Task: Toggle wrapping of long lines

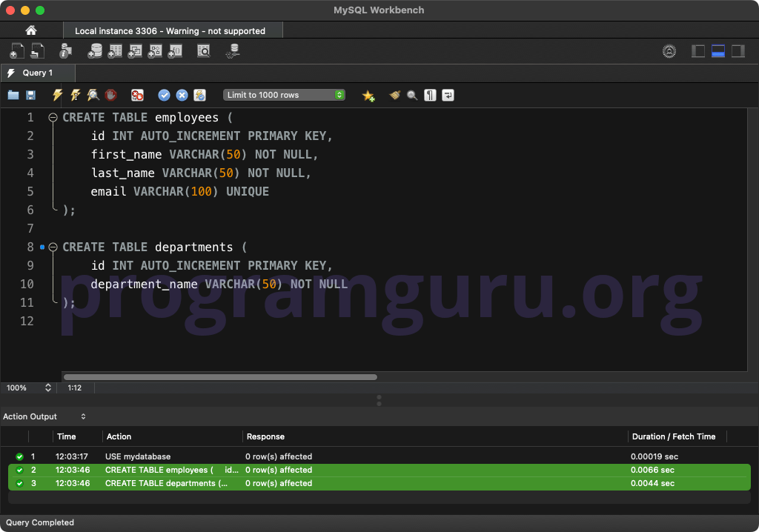Action: [x=448, y=95]
